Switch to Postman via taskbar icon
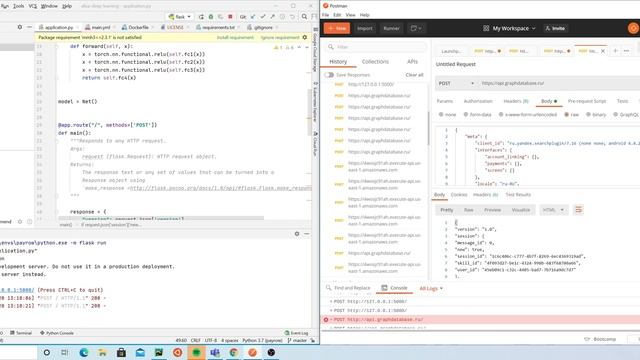This screenshot has width=640, height=360. (x=253, y=353)
